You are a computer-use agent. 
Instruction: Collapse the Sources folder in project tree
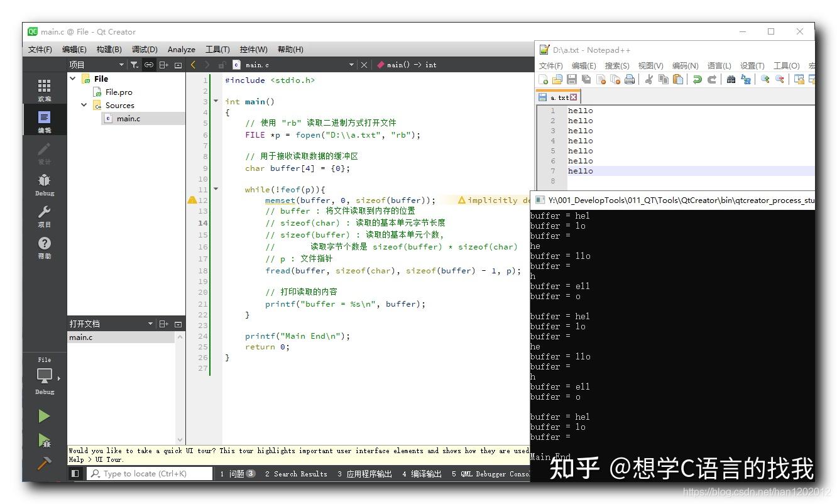pyautogui.click(x=84, y=105)
